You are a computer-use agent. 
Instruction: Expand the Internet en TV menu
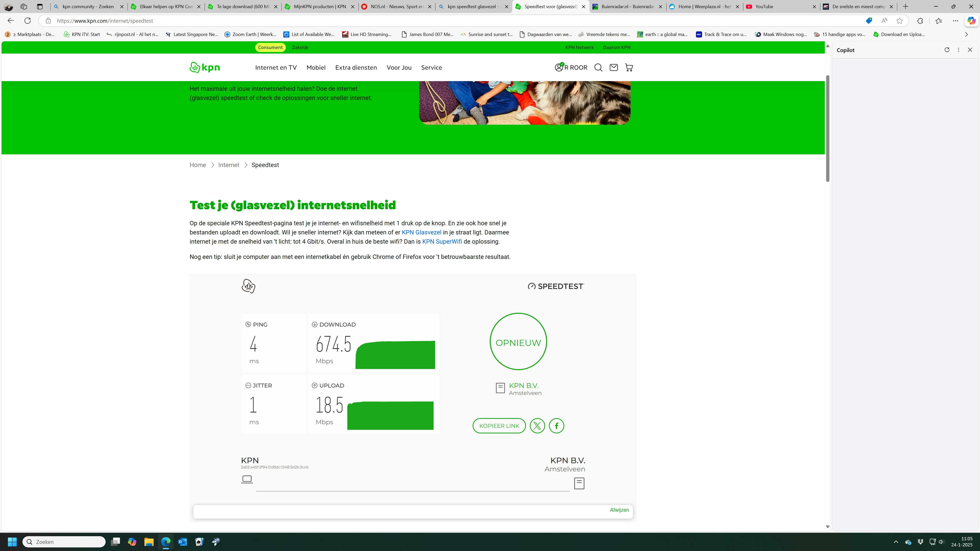pos(276,67)
